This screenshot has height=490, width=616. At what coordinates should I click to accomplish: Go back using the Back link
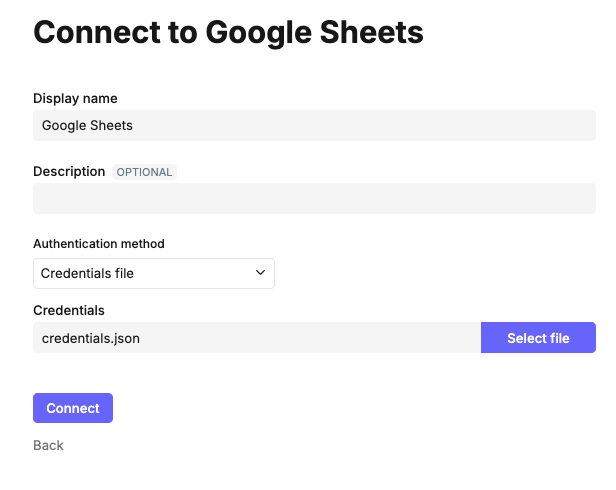[48, 445]
